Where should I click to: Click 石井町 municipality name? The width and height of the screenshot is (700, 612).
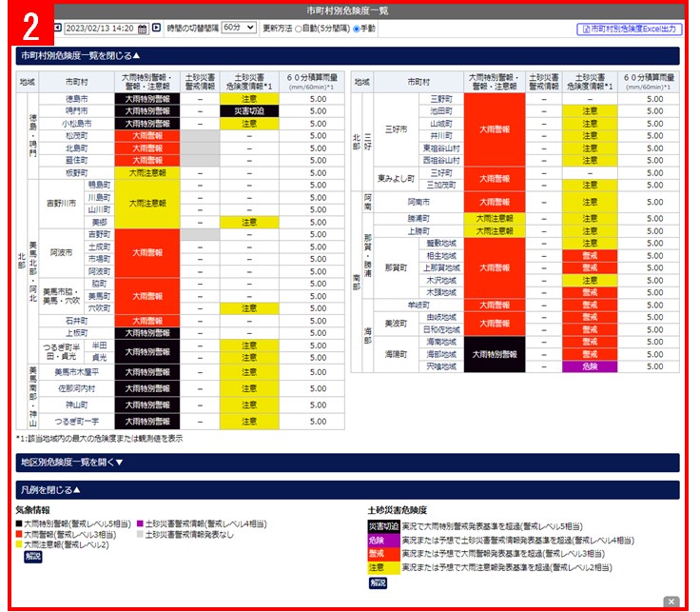click(x=77, y=321)
